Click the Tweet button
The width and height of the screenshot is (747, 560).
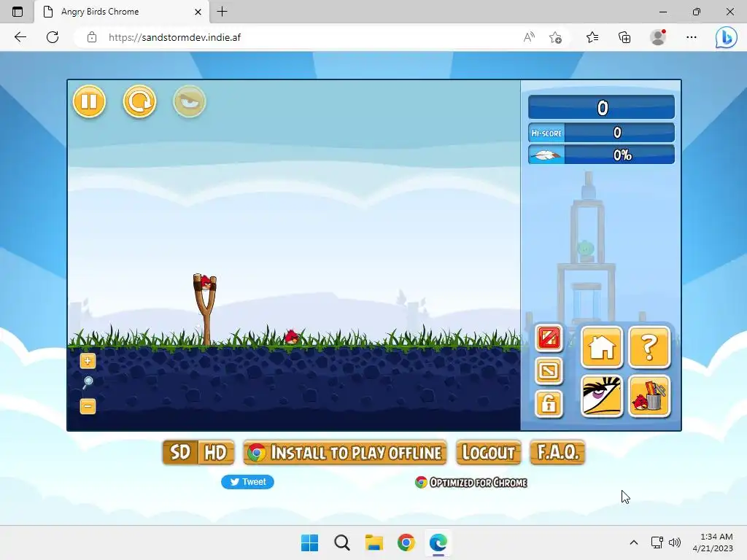click(248, 482)
